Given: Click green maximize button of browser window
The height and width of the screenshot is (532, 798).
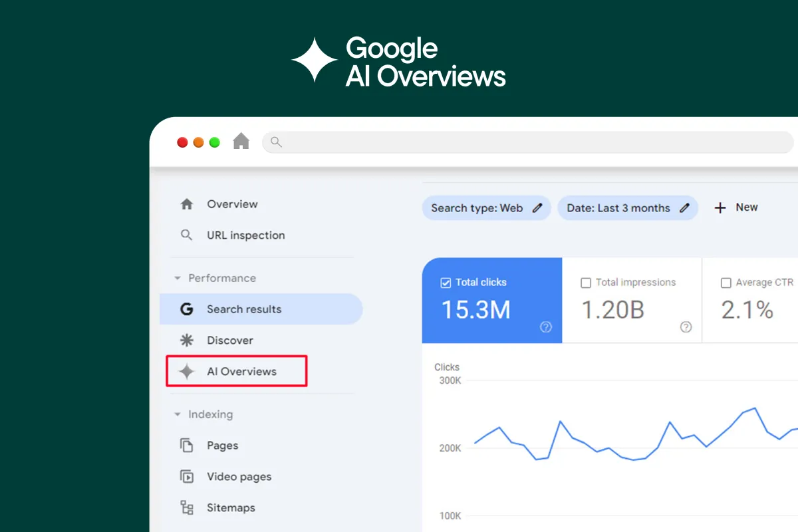Looking at the screenshot, I should point(215,142).
